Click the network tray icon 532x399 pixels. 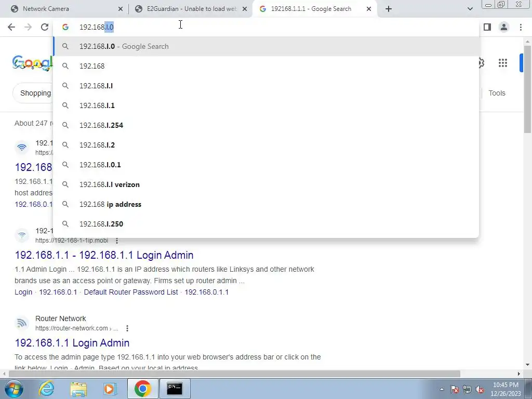[467, 389]
